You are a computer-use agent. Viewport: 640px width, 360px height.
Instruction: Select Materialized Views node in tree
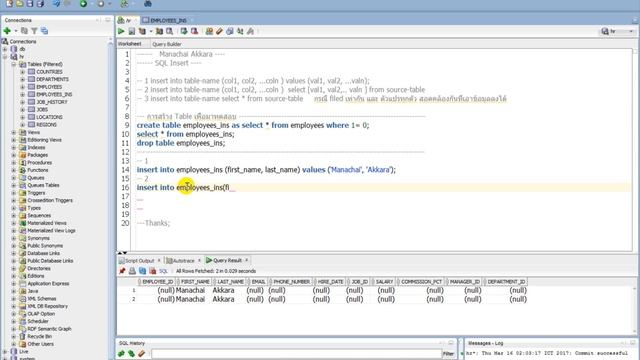point(47,223)
